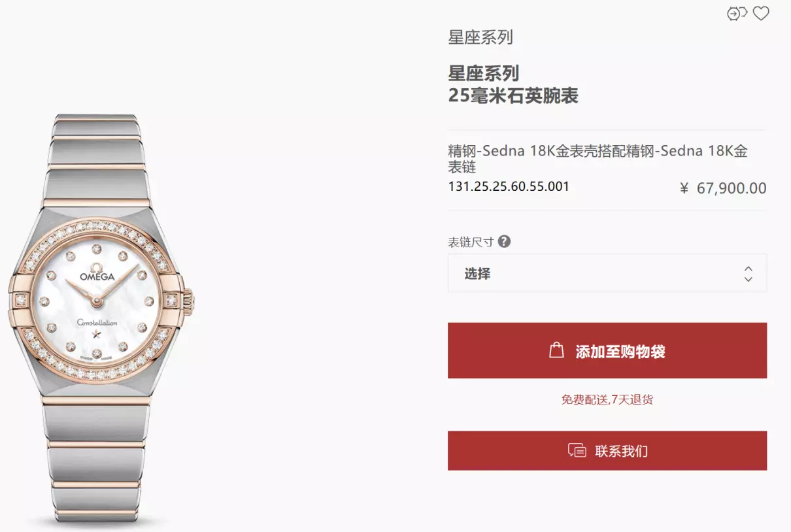Open the bracelet size help tooltip icon
Screen dimensions: 791x532
(x=504, y=242)
